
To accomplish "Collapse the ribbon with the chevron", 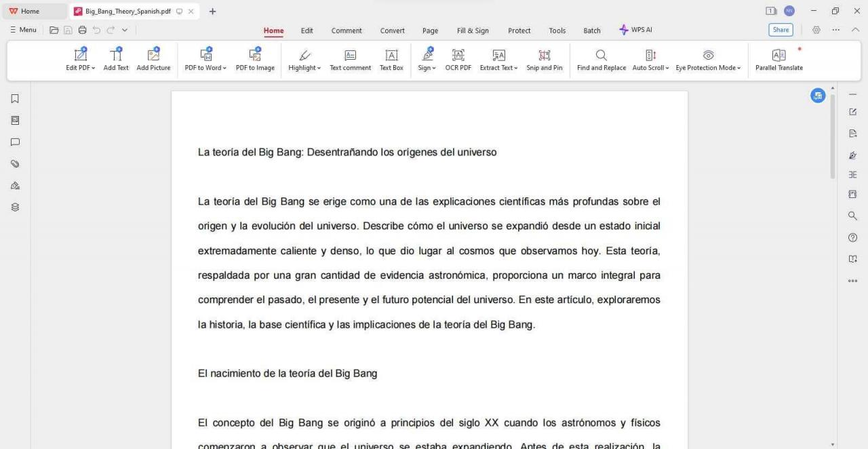I will [x=855, y=30].
